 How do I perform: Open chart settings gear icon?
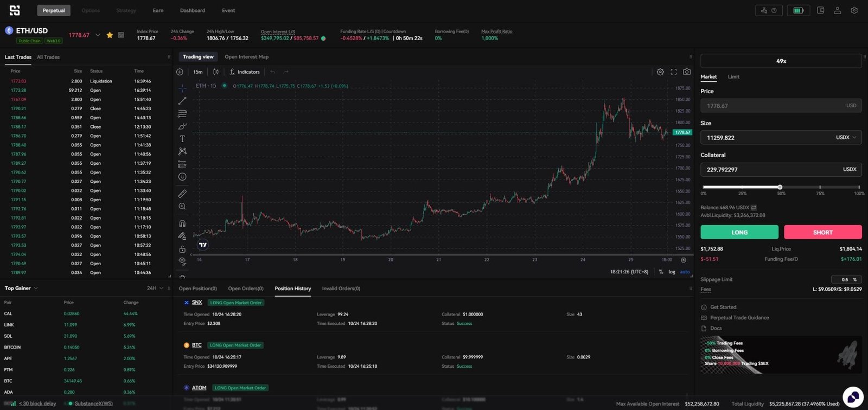coord(660,72)
